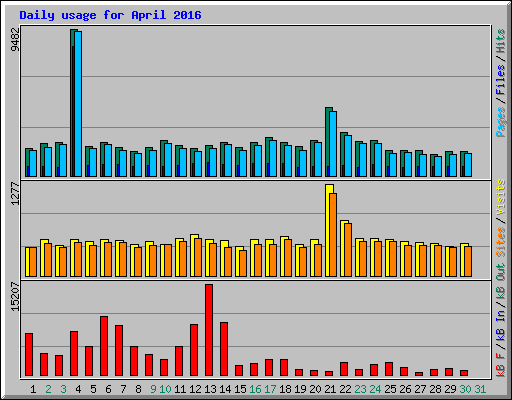The image size is (512, 400).
Task: Click day 16 on the x-axis
Action: point(255,389)
